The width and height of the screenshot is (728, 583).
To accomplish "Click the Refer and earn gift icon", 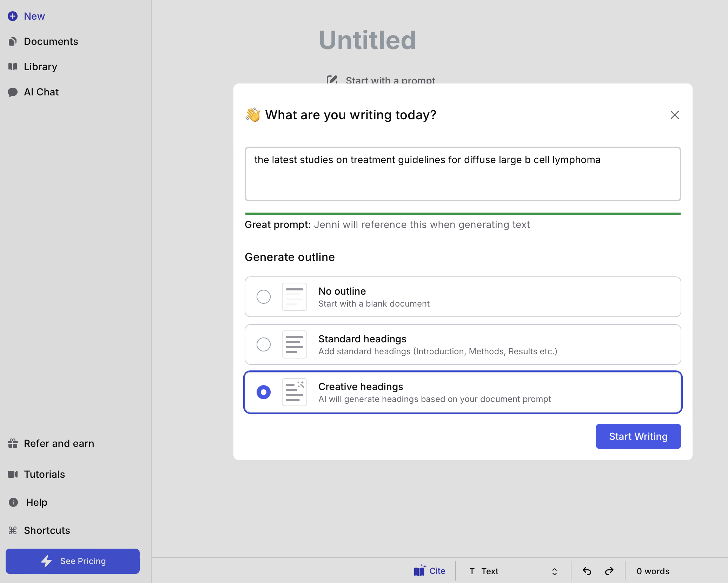I will (x=13, y=443).
